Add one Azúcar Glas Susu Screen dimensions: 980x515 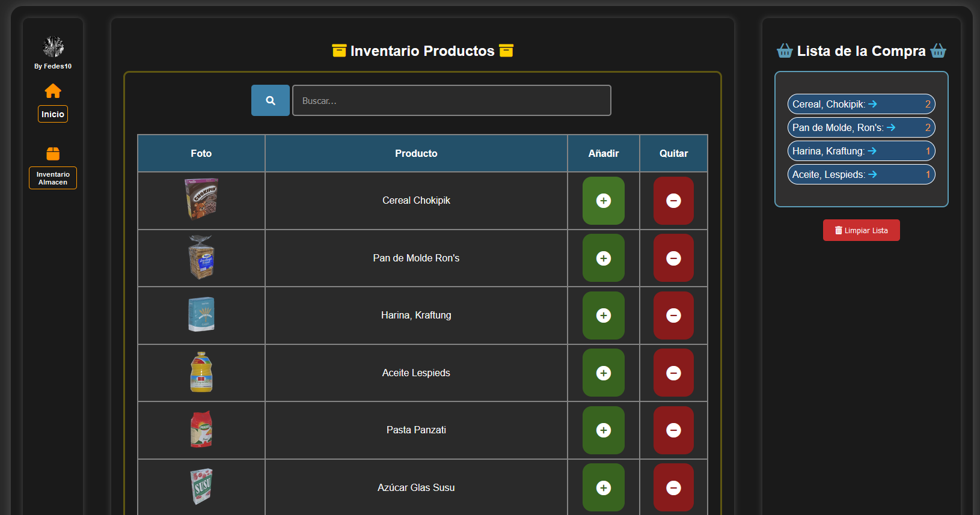pyautogui.click(x=604, y=488)
